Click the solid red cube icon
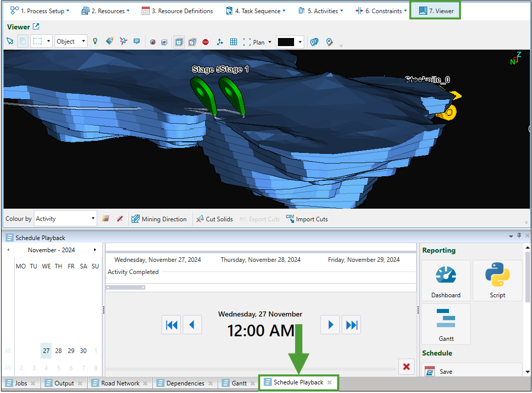Screen dimensions: 532x393 click(x=153, y=42)
